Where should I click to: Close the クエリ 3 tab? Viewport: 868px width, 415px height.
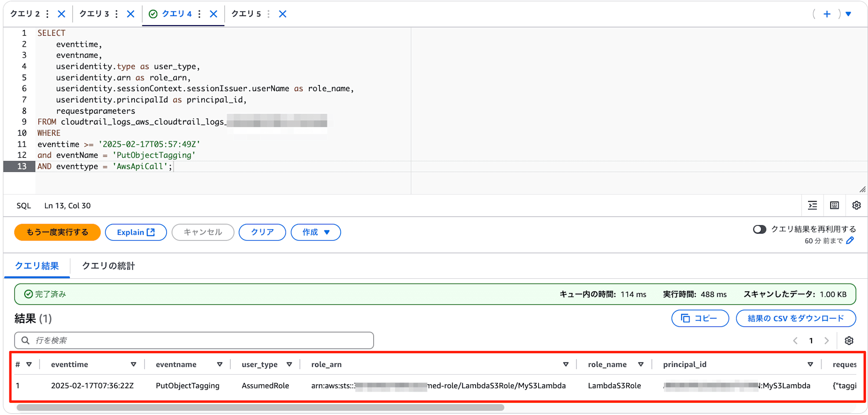tap(131, 14)
